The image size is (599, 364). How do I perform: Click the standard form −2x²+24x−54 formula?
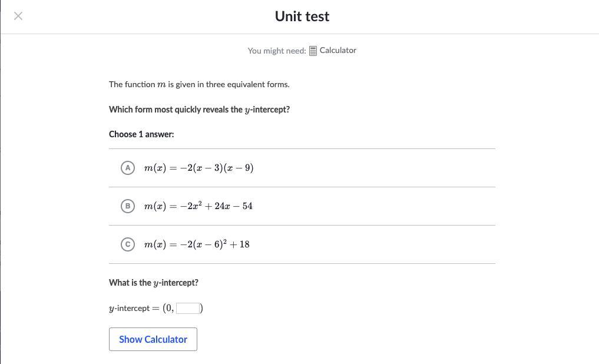pos(198,206)
